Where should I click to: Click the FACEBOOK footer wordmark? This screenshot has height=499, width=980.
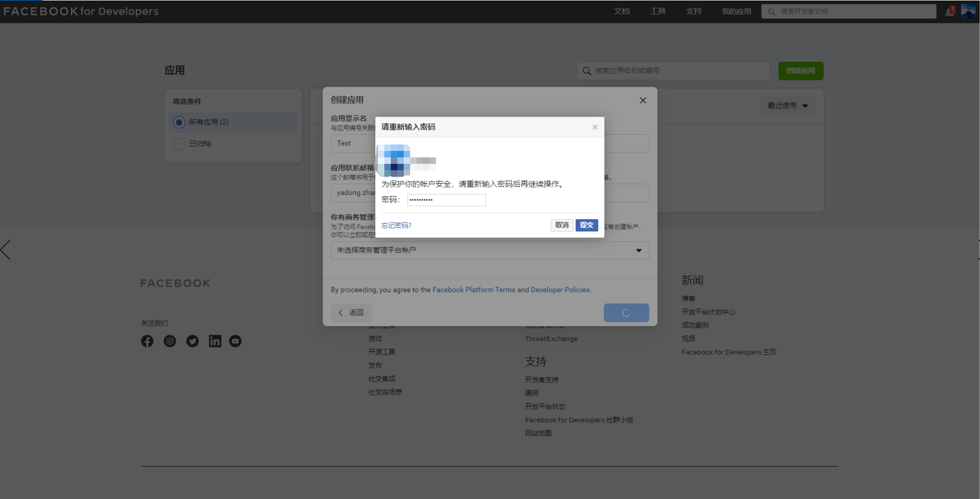click(175, 283)
